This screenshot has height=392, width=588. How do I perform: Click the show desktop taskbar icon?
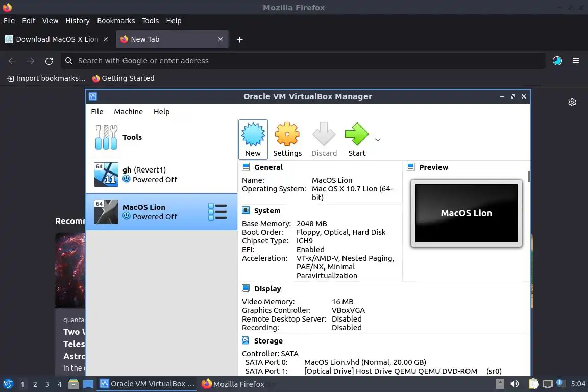(x=88, y=384)
